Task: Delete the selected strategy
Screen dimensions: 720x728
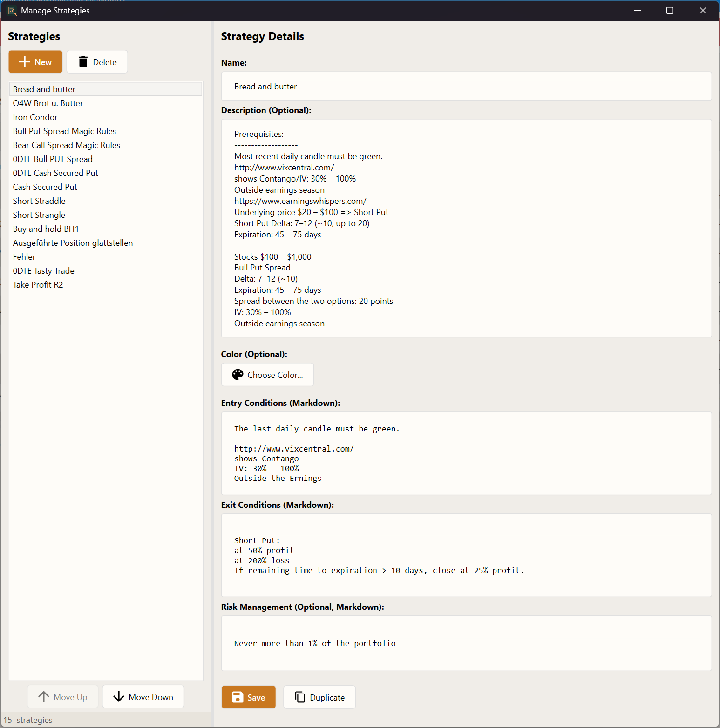Action: pos(97,62)
